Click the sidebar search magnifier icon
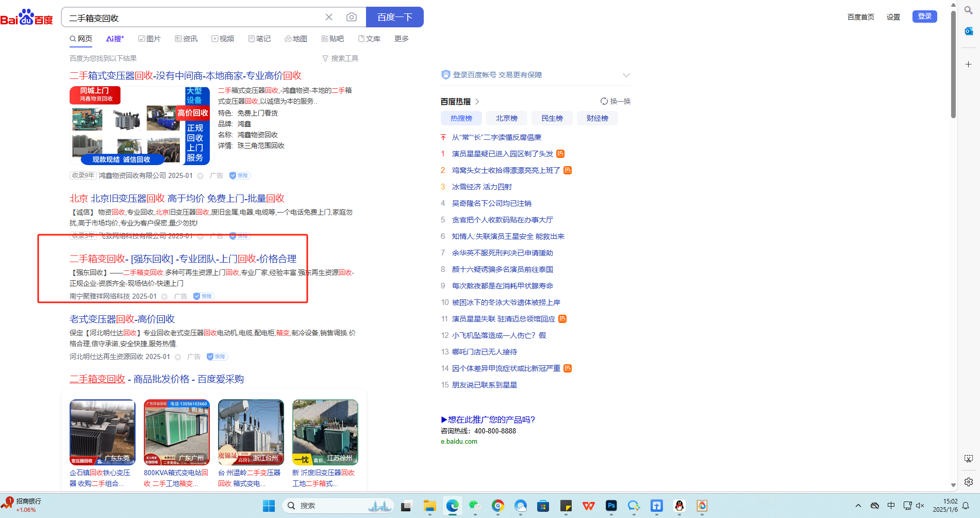 969,10
